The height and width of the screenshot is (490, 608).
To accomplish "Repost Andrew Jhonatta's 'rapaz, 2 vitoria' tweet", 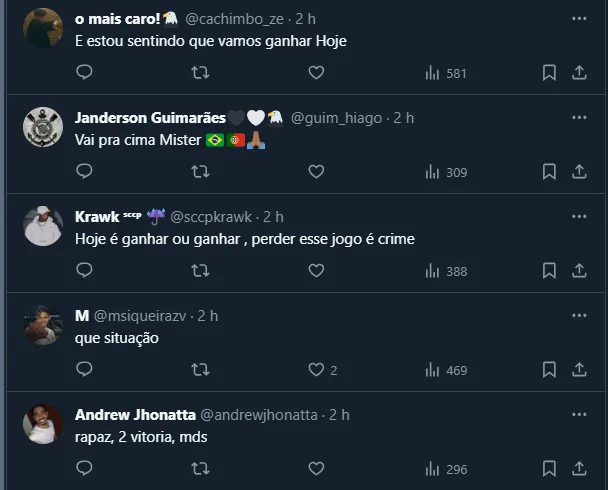I will click(200, 469).
